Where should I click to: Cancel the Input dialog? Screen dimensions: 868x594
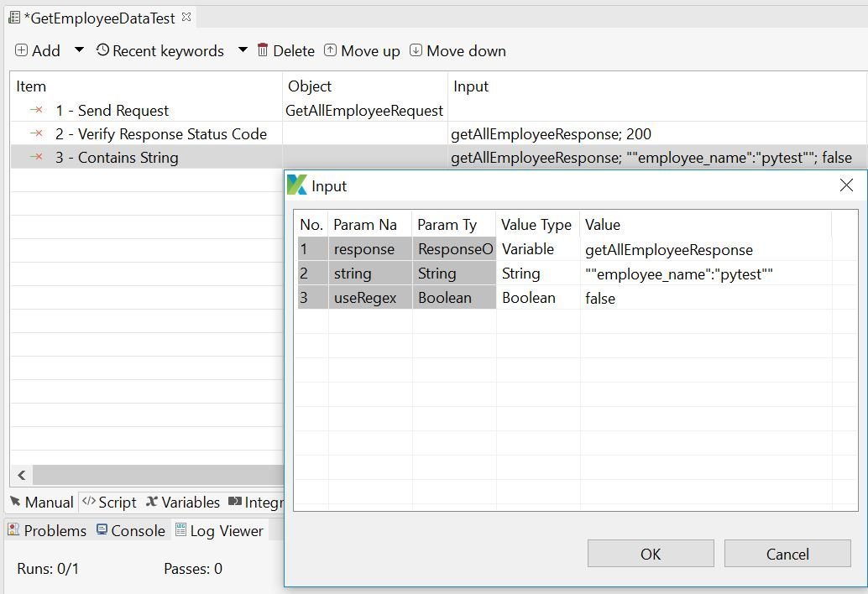[x=787, y=554]
